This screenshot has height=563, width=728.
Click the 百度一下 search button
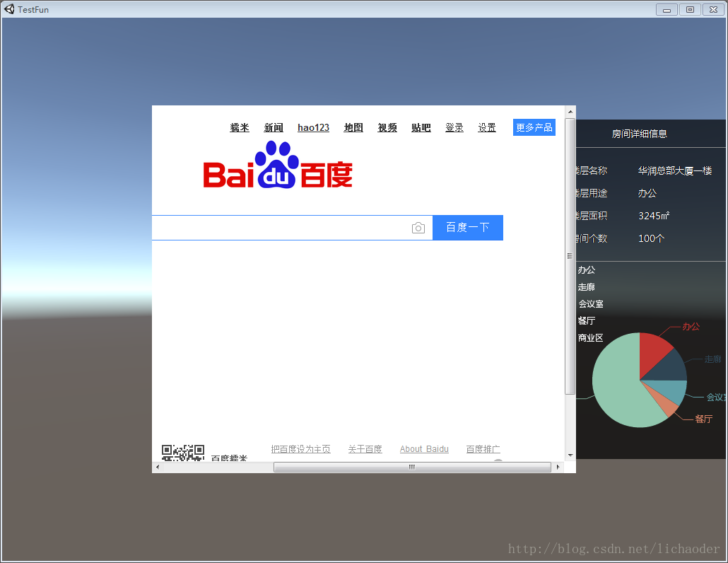coord(467,228)
